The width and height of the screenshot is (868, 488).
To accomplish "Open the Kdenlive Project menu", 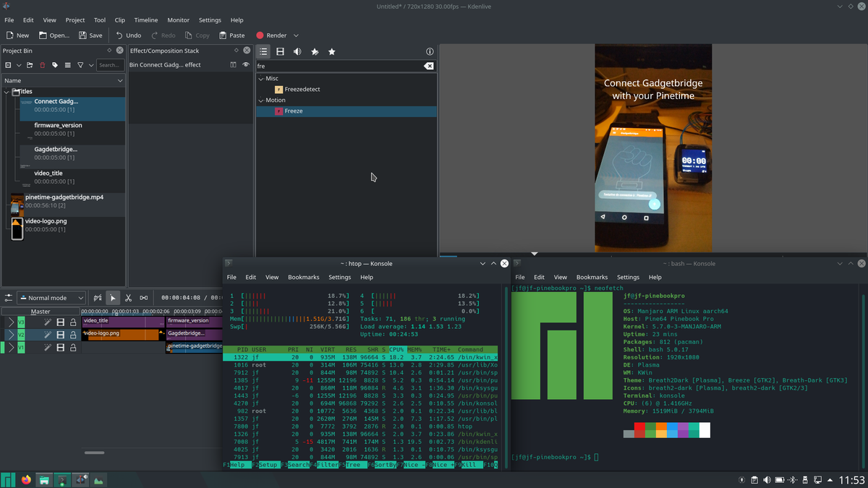I will [75, 20].
